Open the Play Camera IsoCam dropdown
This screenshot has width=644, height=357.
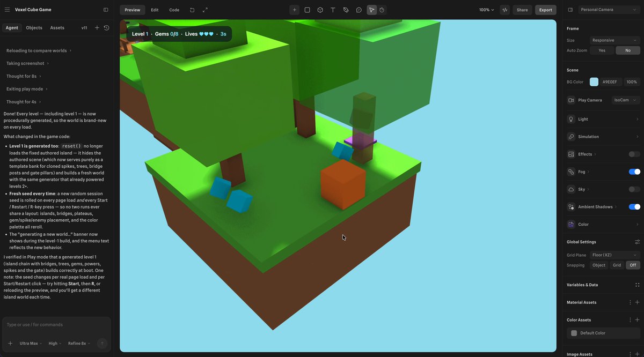626,100
